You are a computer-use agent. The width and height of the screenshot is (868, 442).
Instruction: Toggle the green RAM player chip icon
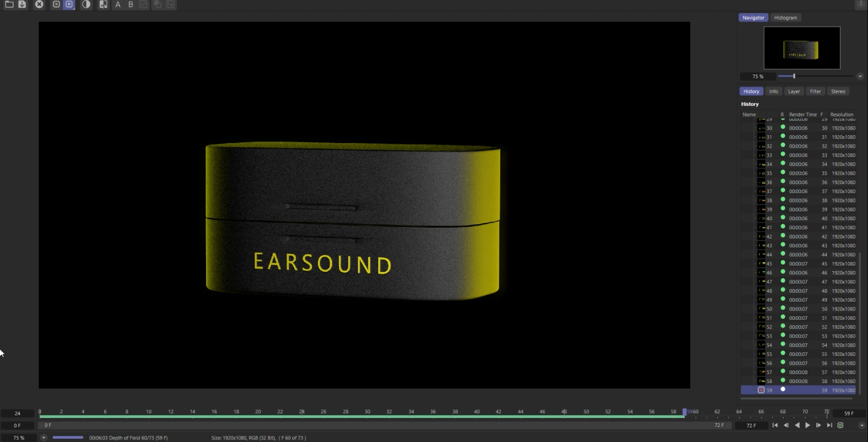click(840, 425)
